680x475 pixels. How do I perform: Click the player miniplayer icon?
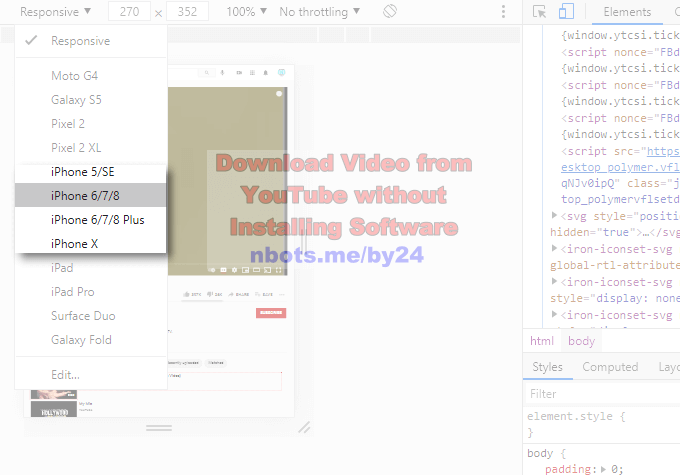(245, 270)
